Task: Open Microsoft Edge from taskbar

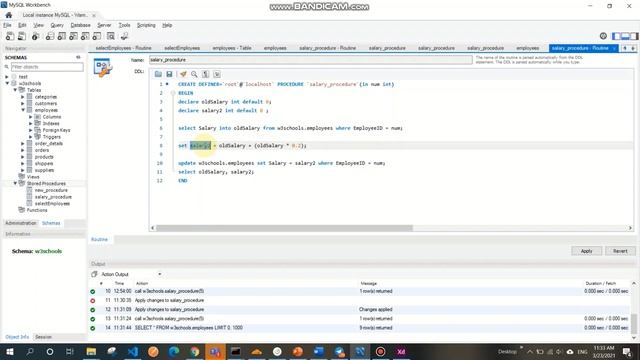Action: pyautogui.click(x=174, y=351)
